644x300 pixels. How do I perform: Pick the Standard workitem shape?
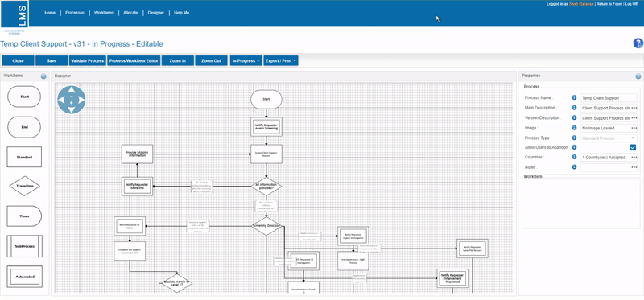pos(24,157)
